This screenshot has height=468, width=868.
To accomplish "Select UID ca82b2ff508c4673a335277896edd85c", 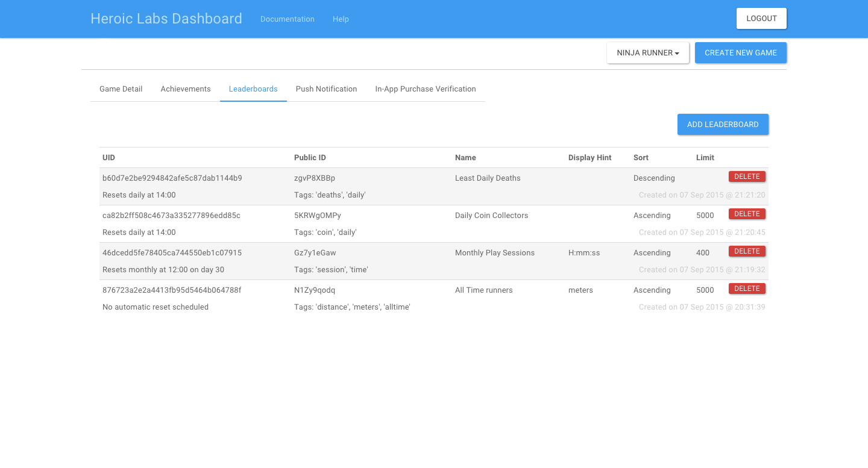I will [x=171, y=216].
